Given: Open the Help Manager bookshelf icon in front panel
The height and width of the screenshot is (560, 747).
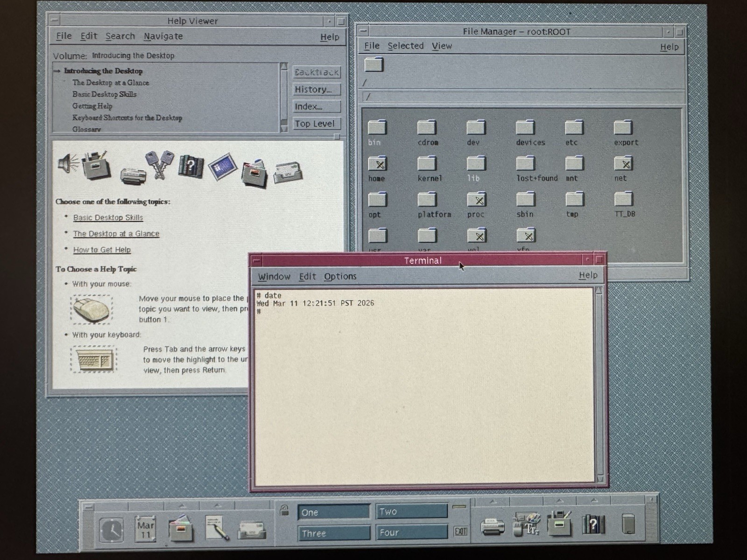Looking at the screenshot, I should [593, 524].
